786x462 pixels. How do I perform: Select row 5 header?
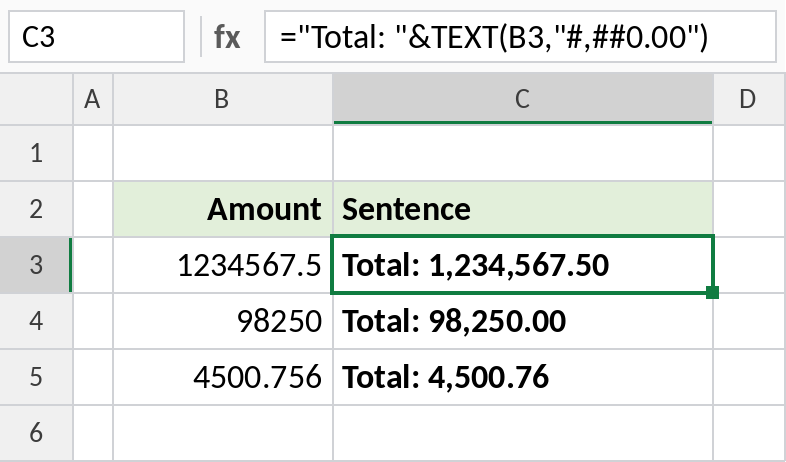36,377
